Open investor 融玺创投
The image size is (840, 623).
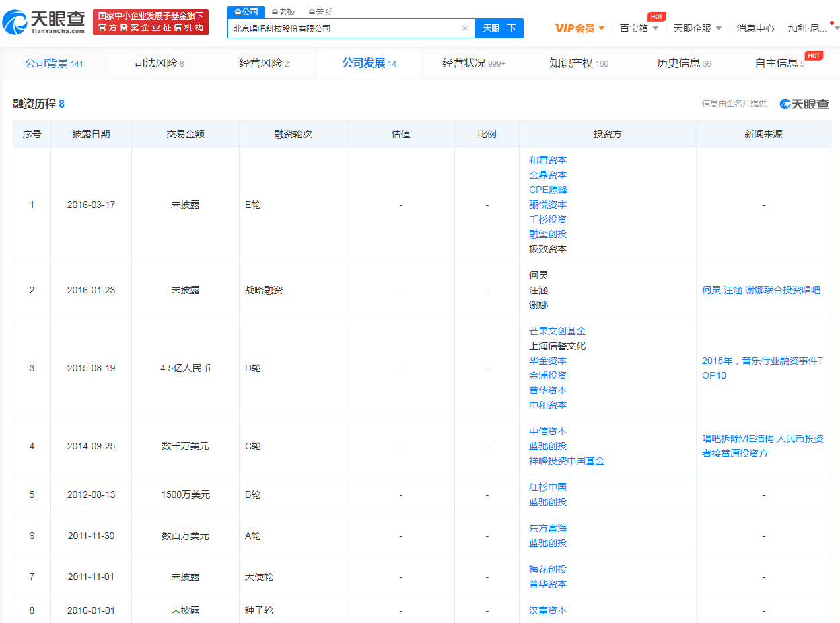[548, 234]
